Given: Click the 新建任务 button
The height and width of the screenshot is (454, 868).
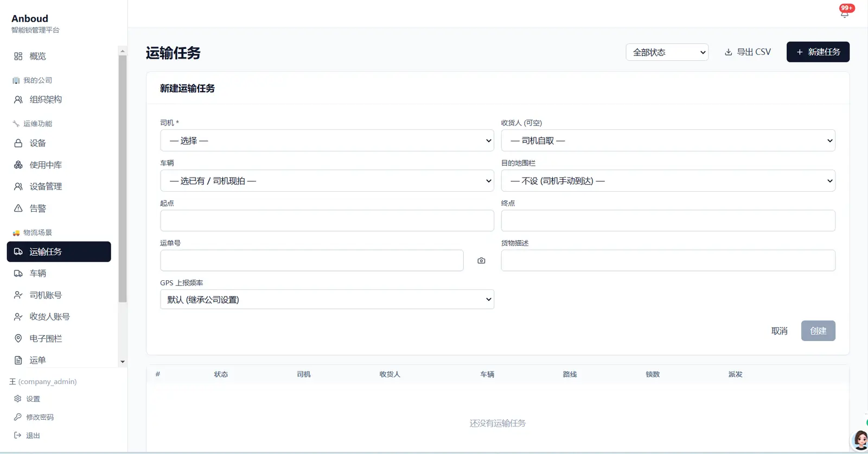Looking at the screenshot, I should (x=818, y=52).
